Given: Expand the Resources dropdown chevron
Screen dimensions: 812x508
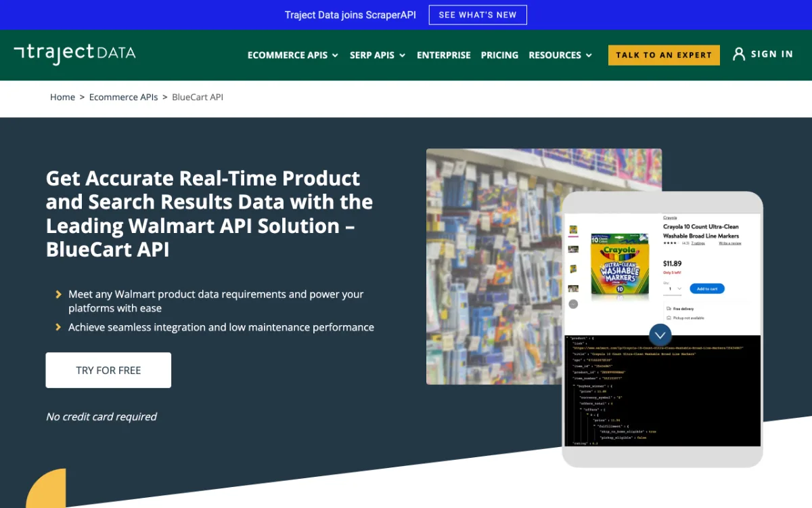Looking at the screenshot, I should click(x=589, y=56).
